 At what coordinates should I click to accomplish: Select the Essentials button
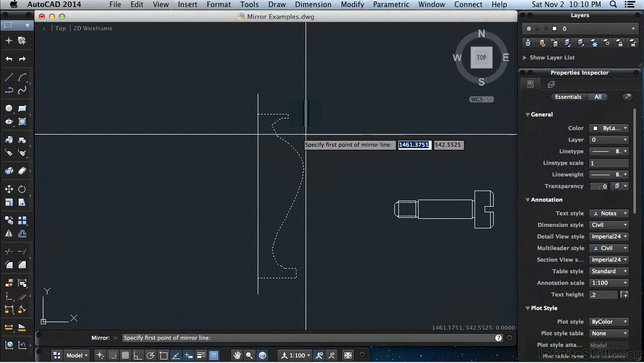click(568, 97)
